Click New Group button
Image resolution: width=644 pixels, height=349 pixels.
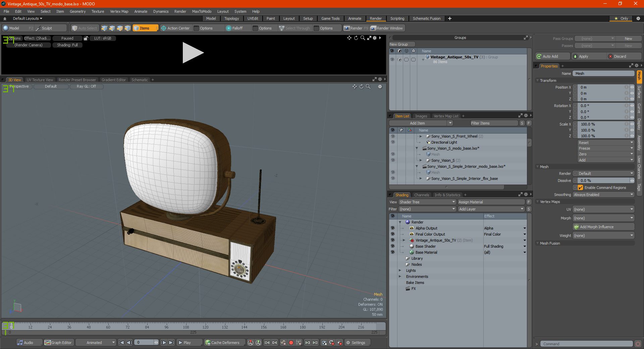(402, 44)
